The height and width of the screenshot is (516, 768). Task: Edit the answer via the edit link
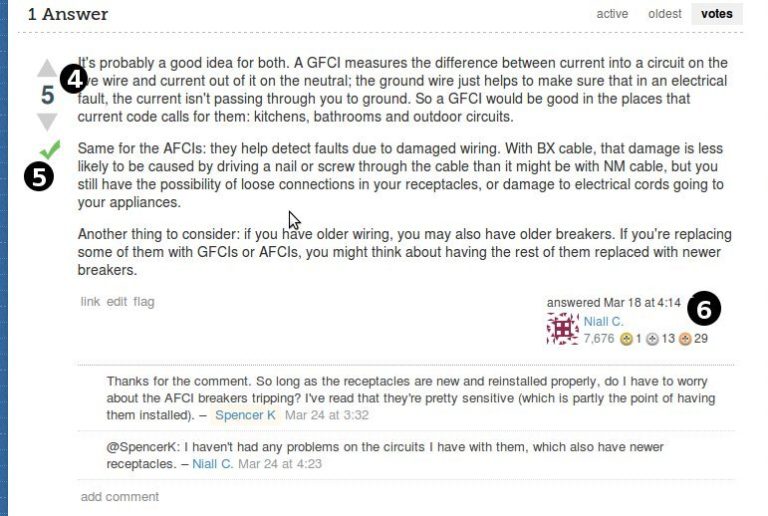tap(117, 302)
